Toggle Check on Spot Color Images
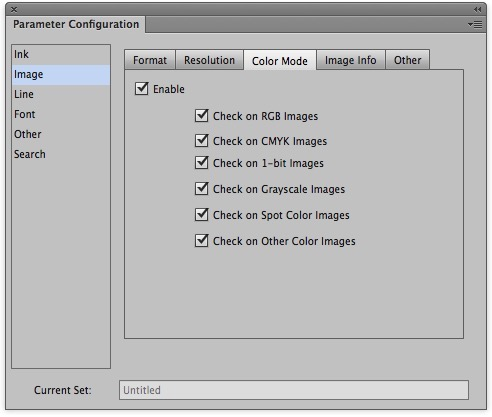The width and height of the screenshot is (492, 417). (x=202, y=215)
